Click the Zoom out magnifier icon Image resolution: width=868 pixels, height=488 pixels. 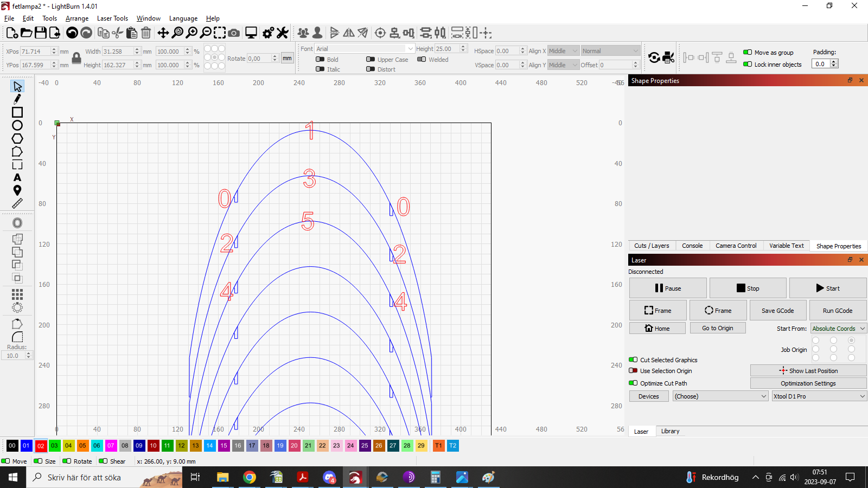tap(206, 33)
